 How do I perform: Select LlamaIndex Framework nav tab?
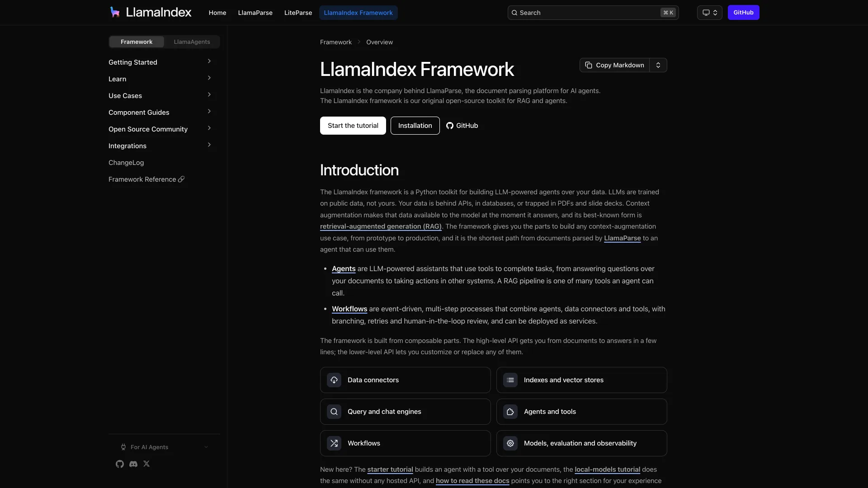pos(359,13)
